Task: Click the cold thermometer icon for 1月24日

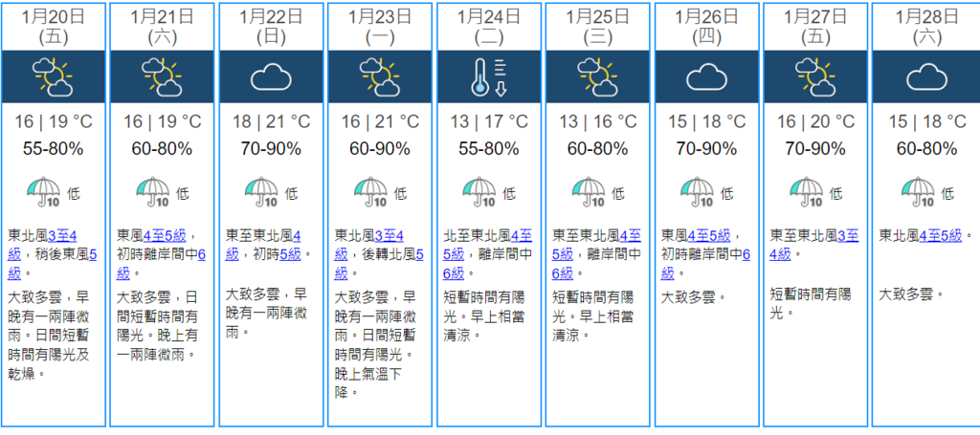Action: tap(489, 77)
